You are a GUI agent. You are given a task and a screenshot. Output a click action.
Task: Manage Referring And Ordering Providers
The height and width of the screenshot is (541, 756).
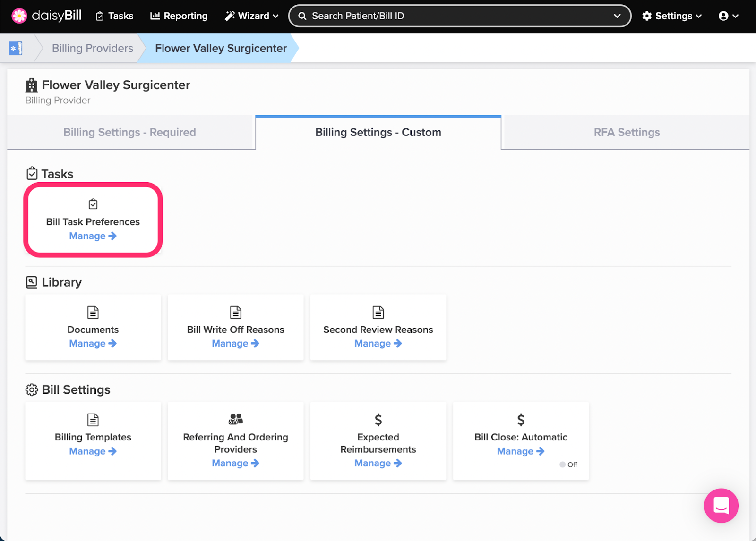(235, 463)
